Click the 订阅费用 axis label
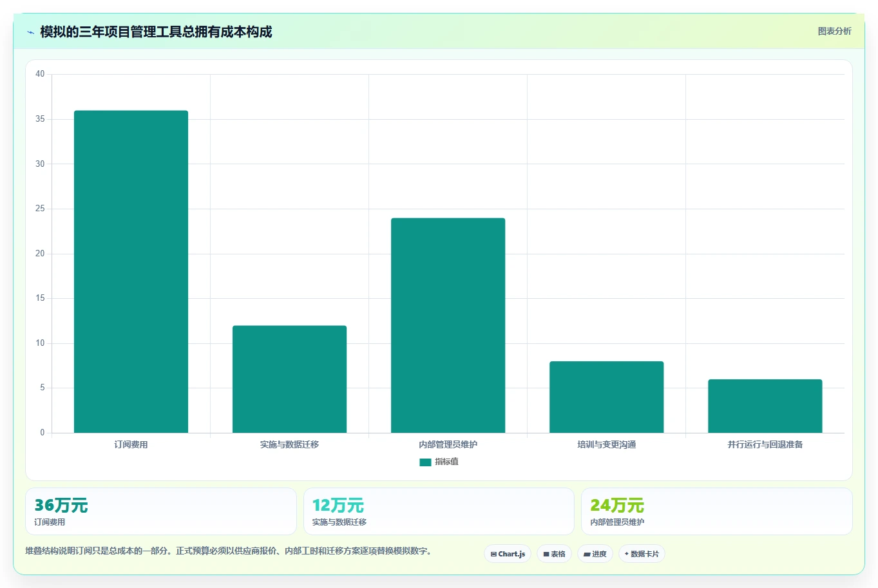Viewport: 878px width, 588px height. tap(131, 444)
